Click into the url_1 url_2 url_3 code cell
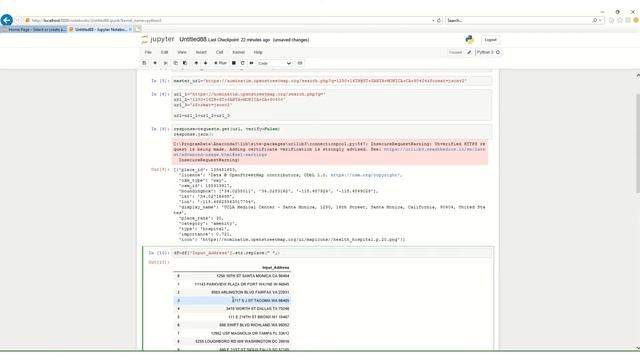 331,105
